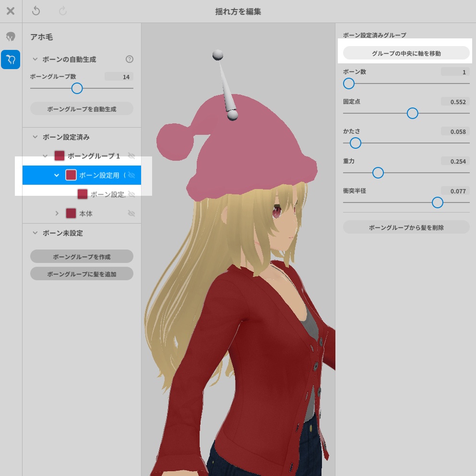Toggle visibility of the 本体 group
Viewport: 476px width, 476px height.
click(131, 213)
